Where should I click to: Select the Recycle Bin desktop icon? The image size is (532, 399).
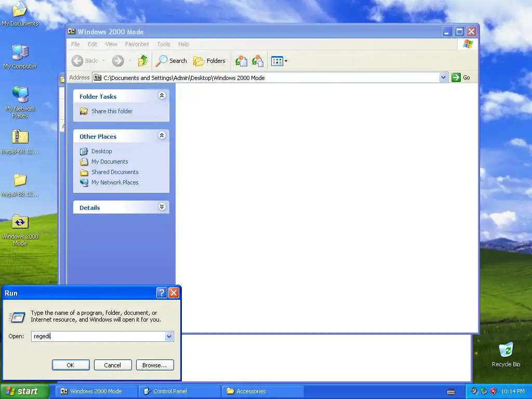(506, 354)
